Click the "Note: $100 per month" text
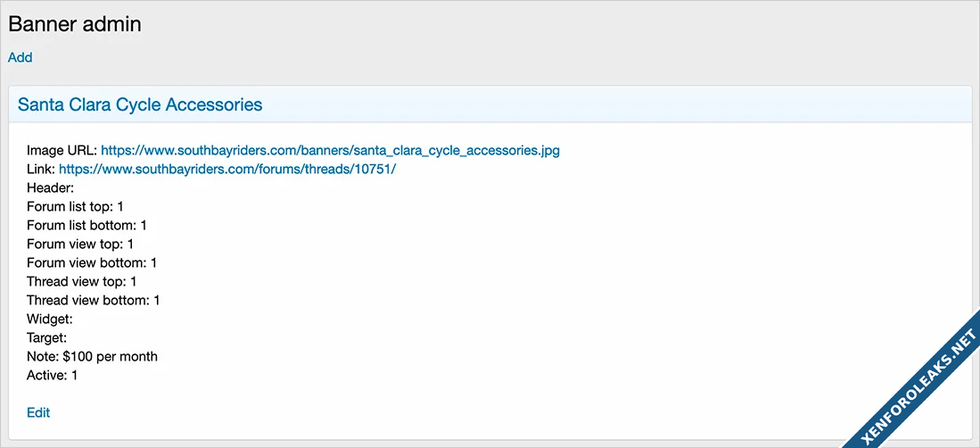This screenshot has height=448, width=980. (x=92, y=356)
